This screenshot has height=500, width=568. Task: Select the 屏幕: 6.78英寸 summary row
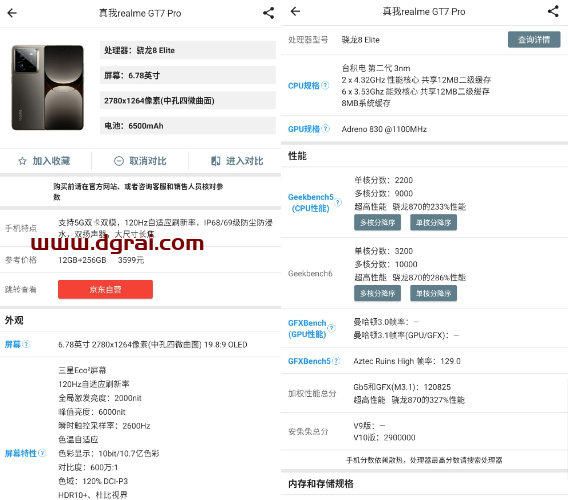pos(188,75)
